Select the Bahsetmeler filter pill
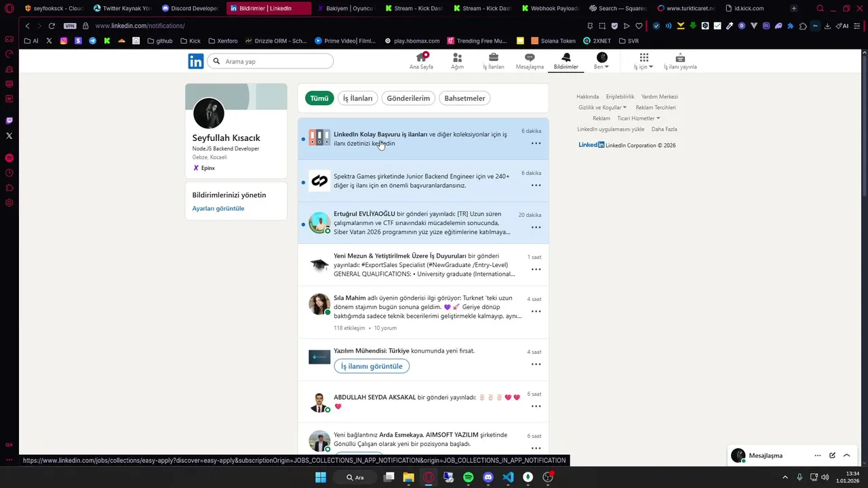868x488 pixels. pos(465,98)
